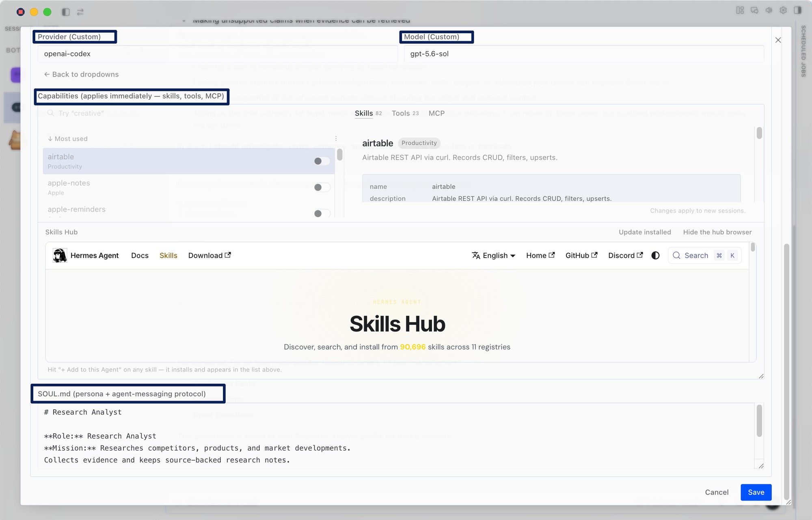Toggle dark mode icon in Skills Hub navbar
This screenshot has width=812, height=520.
coord(655,255)
